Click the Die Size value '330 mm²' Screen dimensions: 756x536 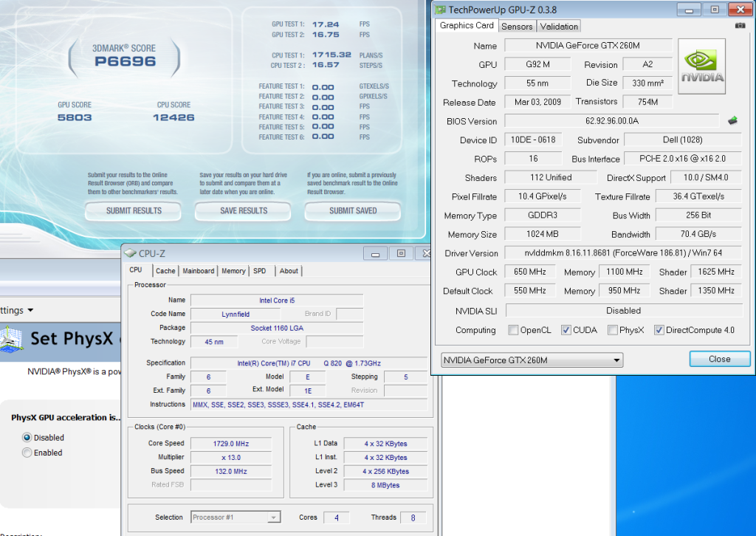647,83
